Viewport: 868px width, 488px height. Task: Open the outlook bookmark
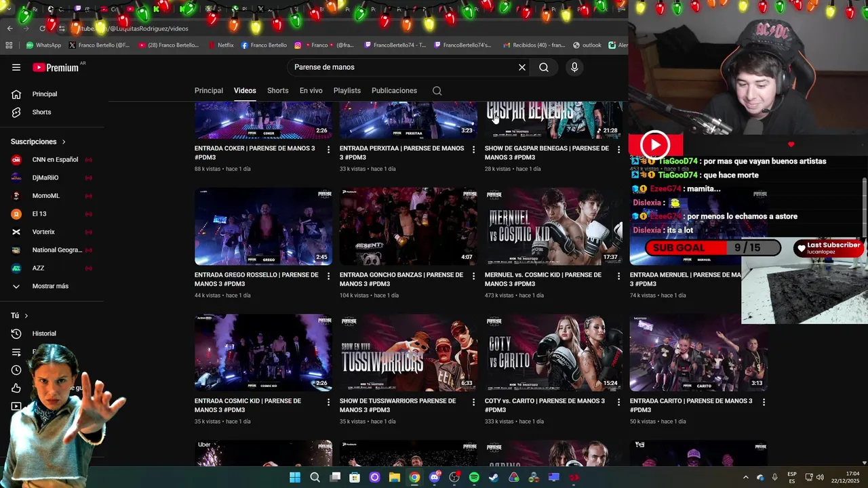pyautogui.click(x=587, y=45)
